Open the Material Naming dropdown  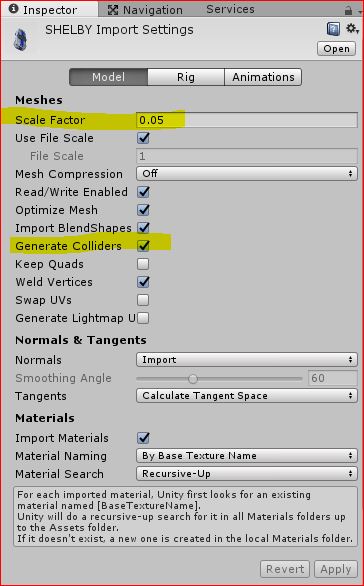point(247,456)
